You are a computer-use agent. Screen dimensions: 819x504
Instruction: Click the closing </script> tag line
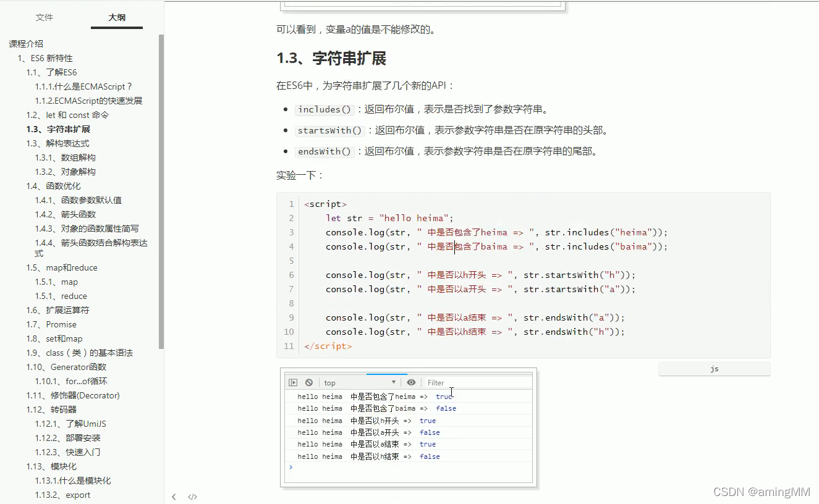328,346
